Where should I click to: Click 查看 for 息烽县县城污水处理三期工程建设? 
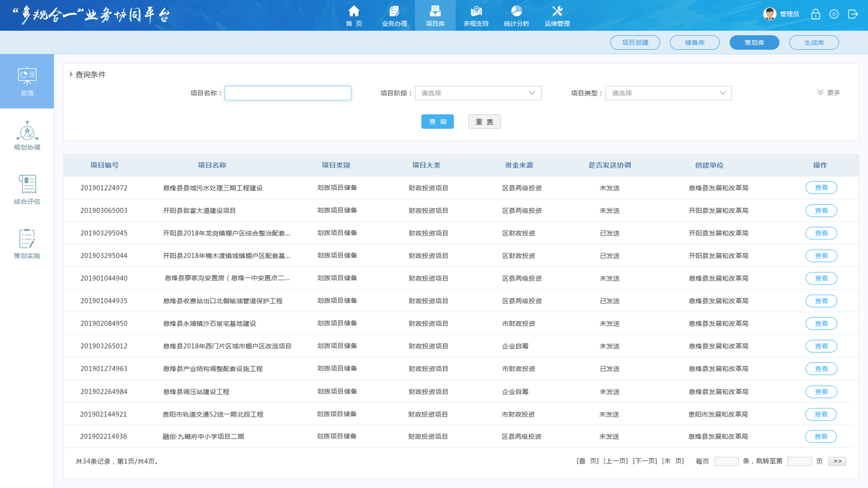point(821,187)
